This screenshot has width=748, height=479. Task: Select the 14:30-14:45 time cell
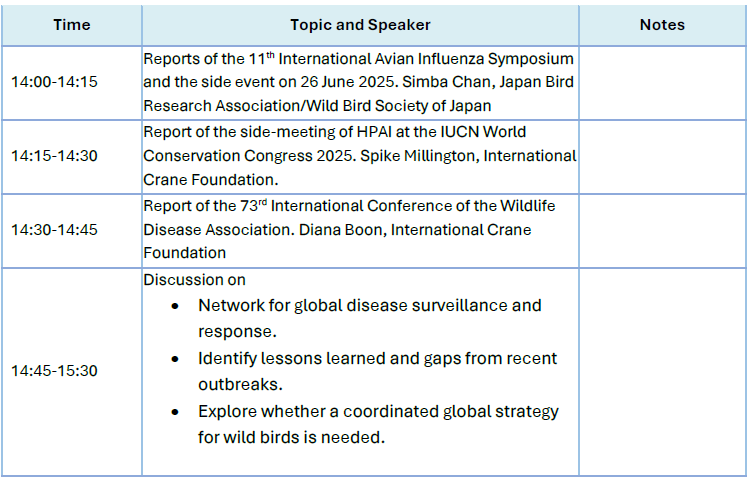point(54,230)
